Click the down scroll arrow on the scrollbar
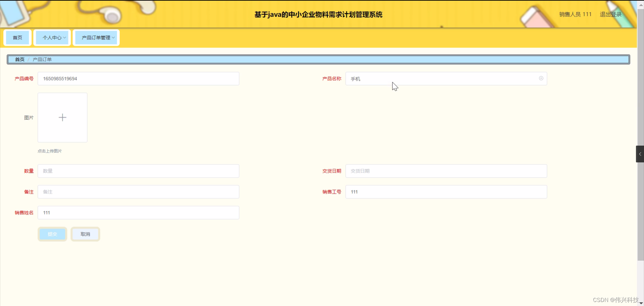 tap(641, 303)
